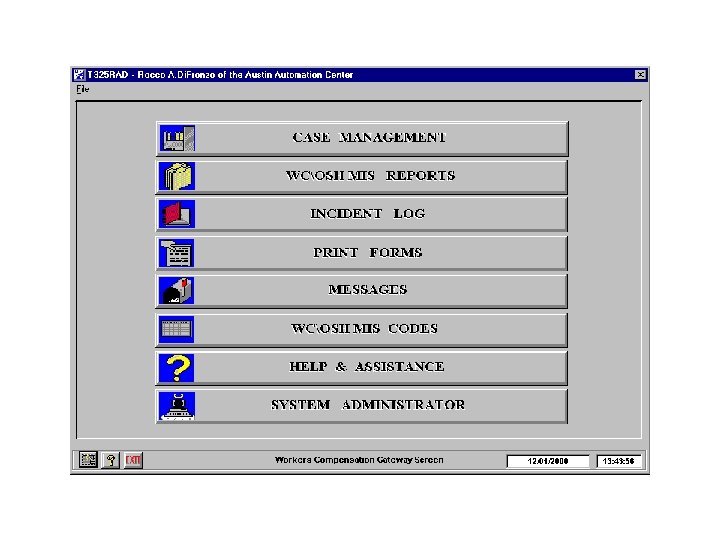Click the Messages mailbox icon
Screen dimensions: 720x540
click(x=177, y=291)
